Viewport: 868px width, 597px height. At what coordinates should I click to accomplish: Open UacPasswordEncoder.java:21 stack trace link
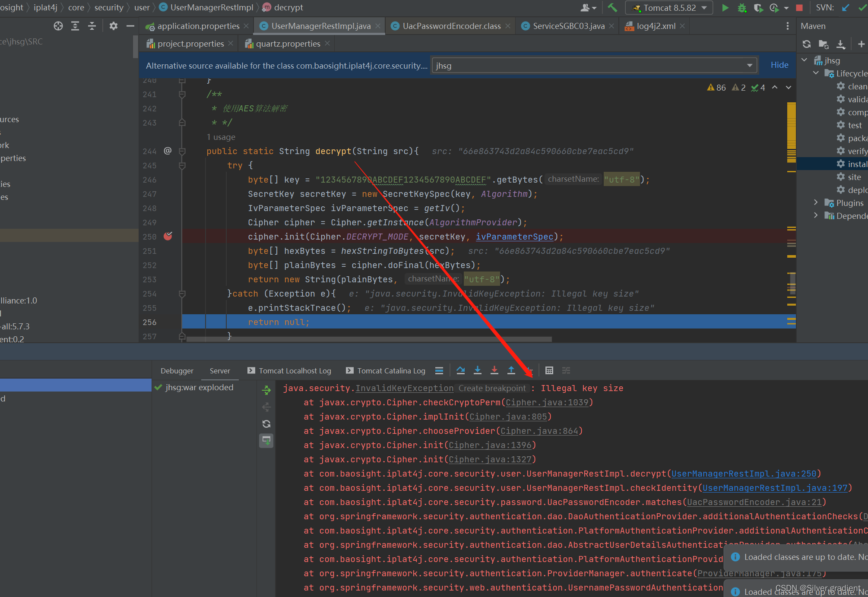(x=754, y=502)
